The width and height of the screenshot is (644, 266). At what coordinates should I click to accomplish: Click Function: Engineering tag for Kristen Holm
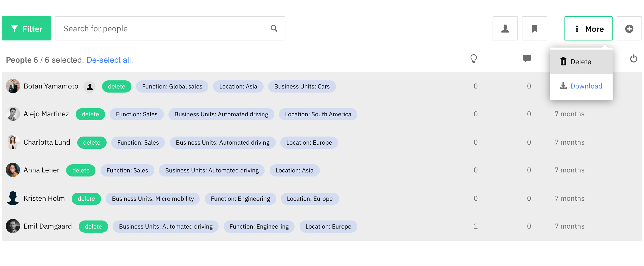click(240, 199)
